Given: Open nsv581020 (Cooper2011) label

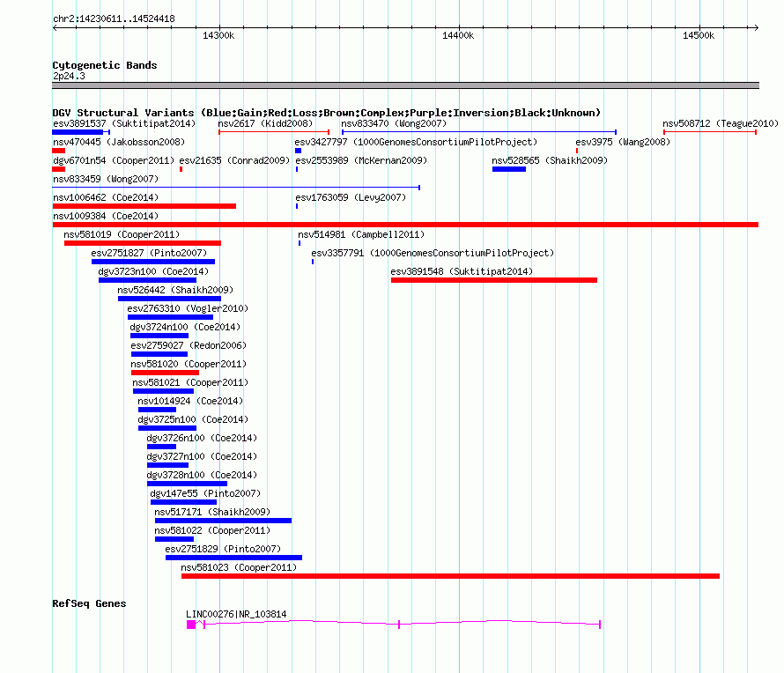Looking at the screenshot, I should pyautogui.click(x=189, y=364).
